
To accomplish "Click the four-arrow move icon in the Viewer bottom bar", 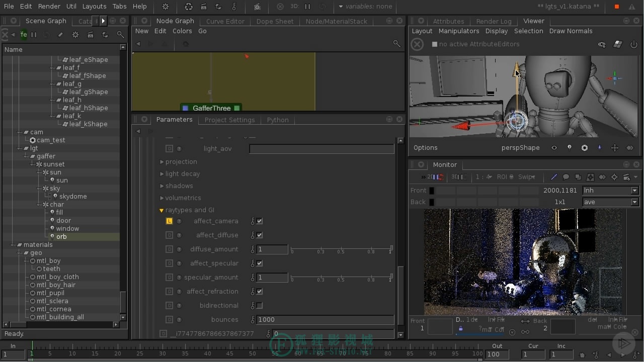I will coord(614,148).
